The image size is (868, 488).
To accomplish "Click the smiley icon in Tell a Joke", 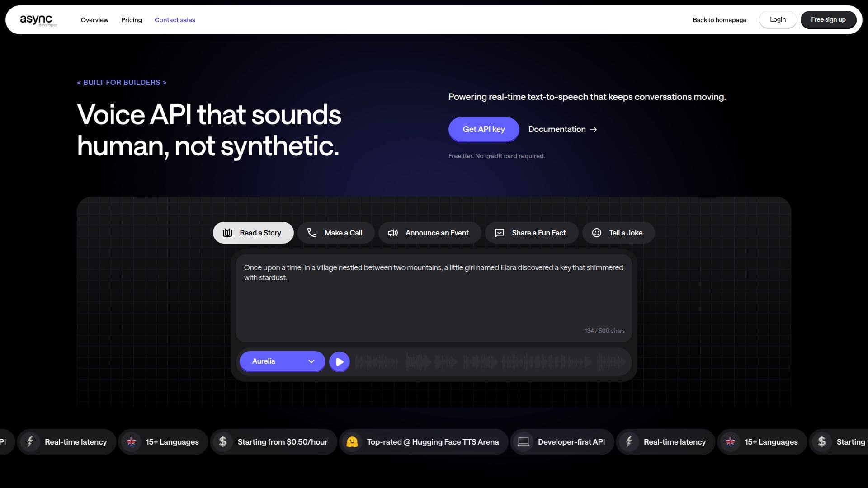I will tap(597, 233).
